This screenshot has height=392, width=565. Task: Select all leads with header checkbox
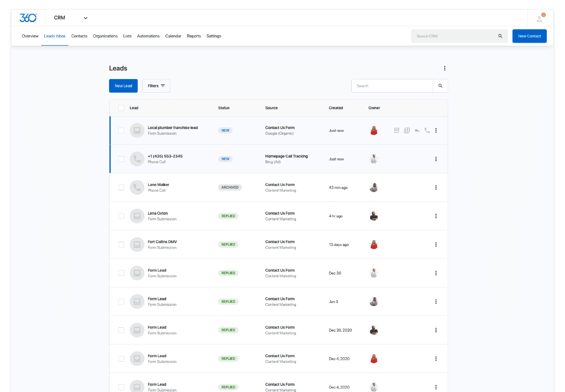click(x=121, y=108)
